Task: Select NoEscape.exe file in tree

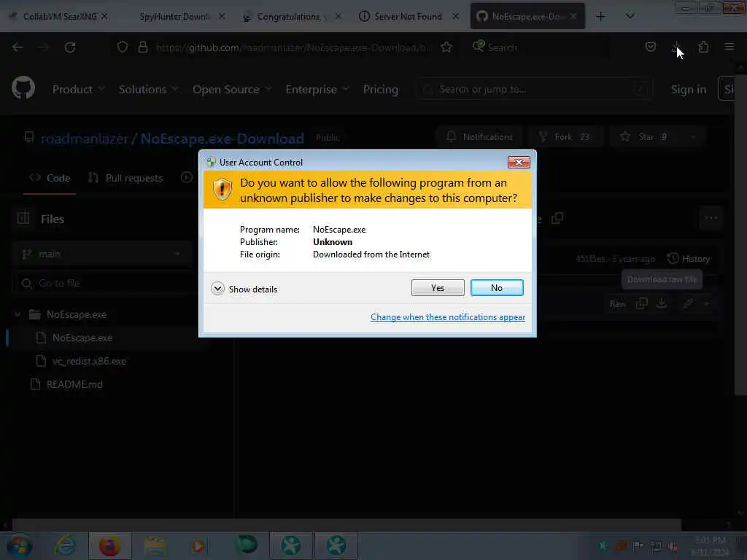Action: tap(82, 338)
